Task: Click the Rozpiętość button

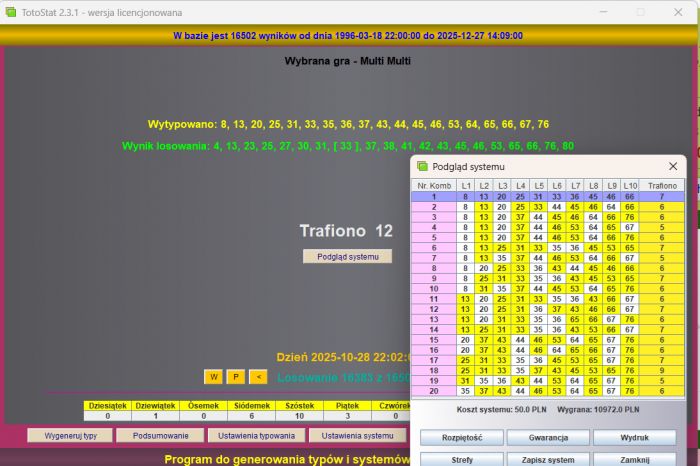Action: (462, 438)
